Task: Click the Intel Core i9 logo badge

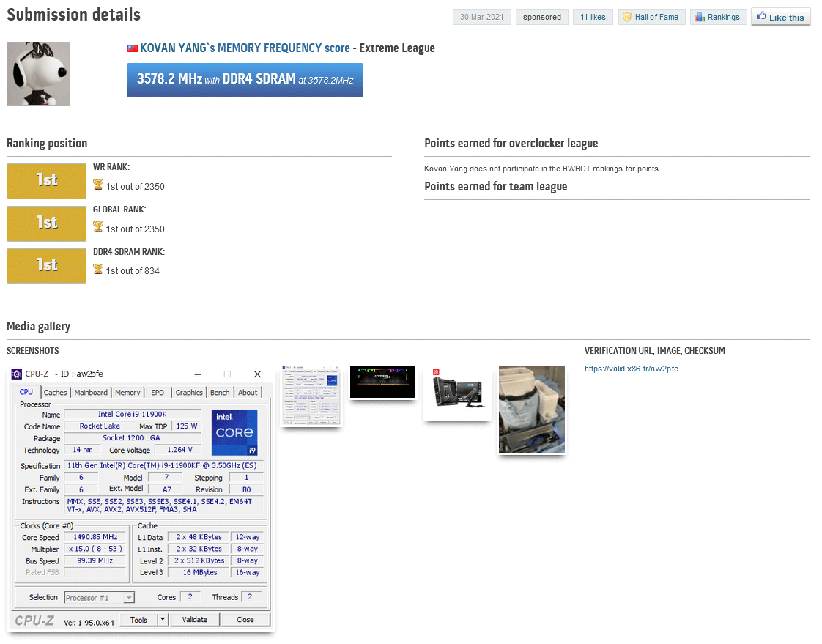Action: pos(234,432)
